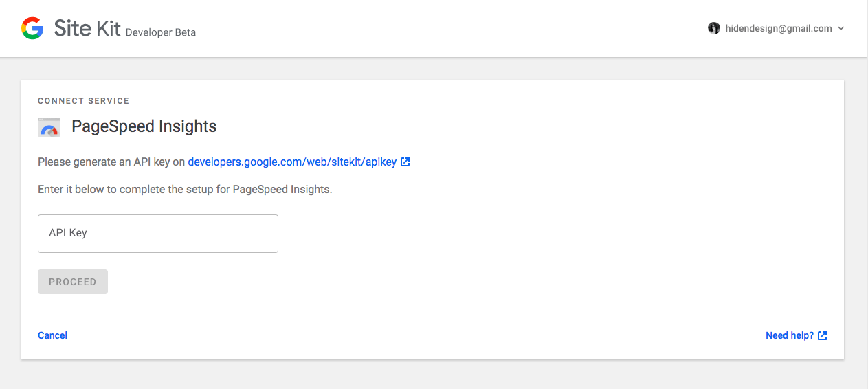Click the PROCEED button
868x389 pixels.
click(x=73, y=282)
